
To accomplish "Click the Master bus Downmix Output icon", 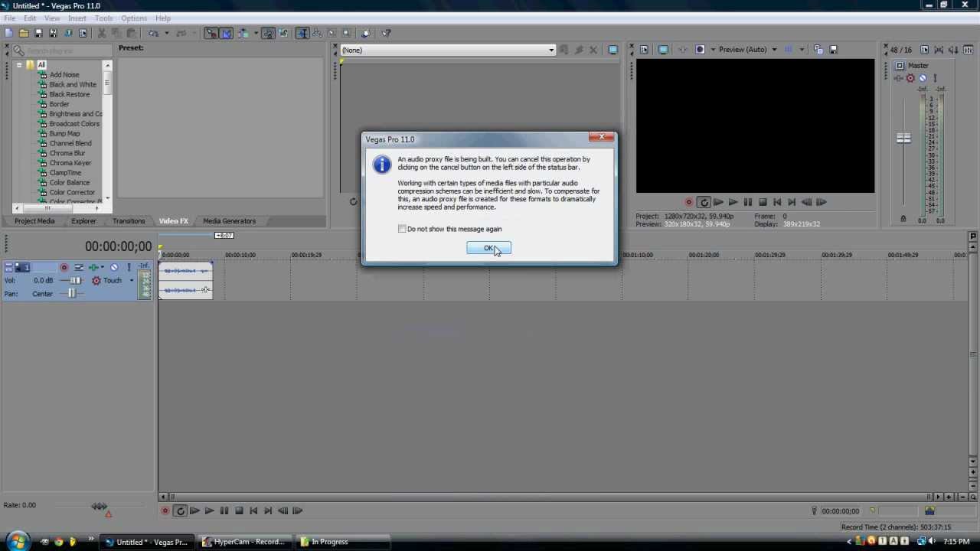I will tap(939, 50).
